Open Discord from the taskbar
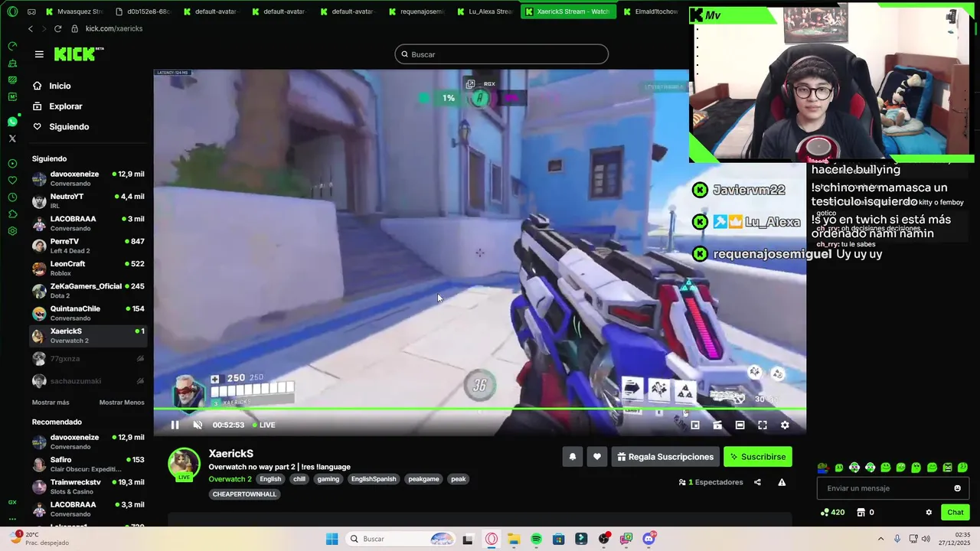The width and height of the screenshot is (980, 551). (x=649, y=539)
